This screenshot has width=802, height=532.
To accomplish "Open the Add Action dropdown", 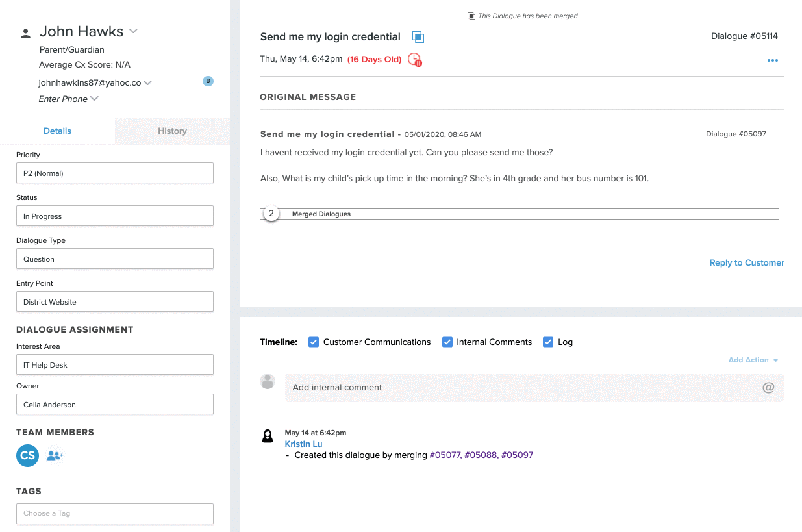I will coord(753,360).
